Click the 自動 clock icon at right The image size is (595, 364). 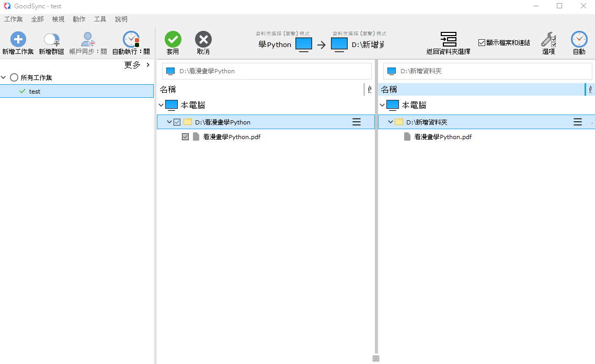(579, 40)
